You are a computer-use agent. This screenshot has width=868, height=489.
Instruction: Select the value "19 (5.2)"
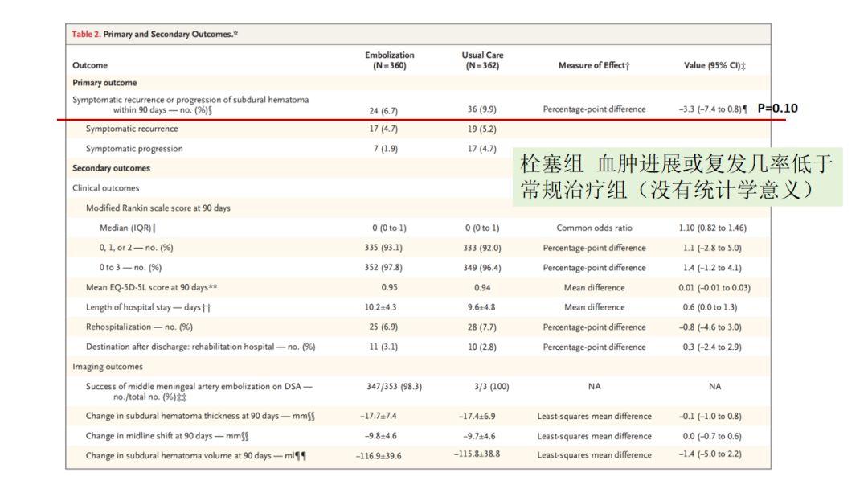click(481, 129)
